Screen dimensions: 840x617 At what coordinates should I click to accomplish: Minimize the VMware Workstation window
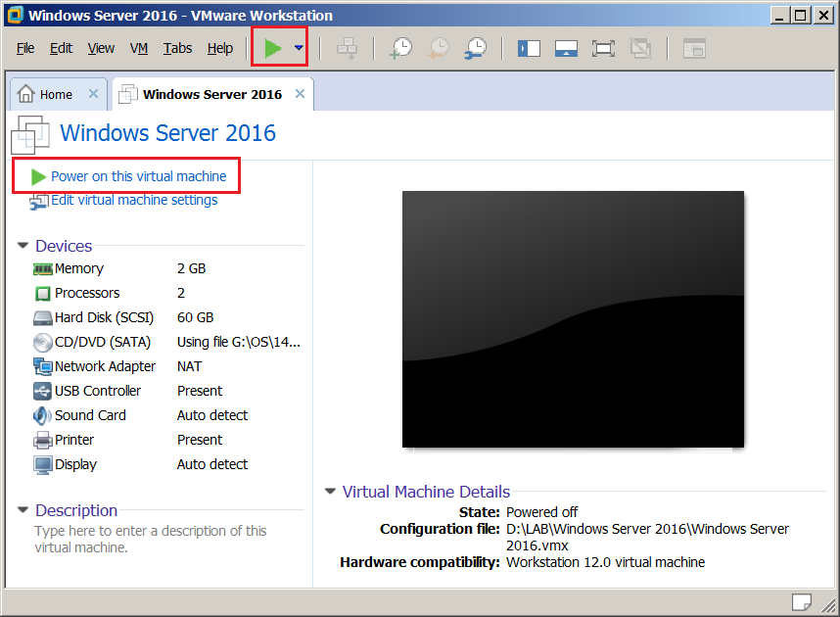tap(780, 16)
